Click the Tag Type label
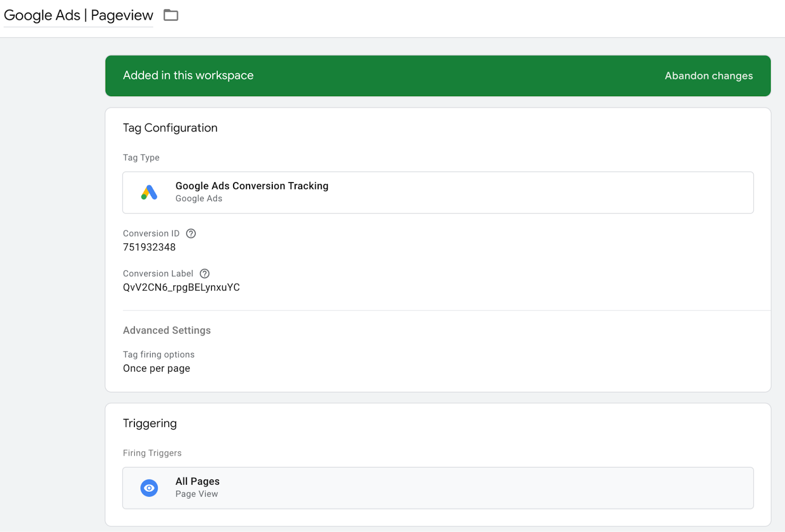Screen dimensions: 785x532 [x=141, y=158]
